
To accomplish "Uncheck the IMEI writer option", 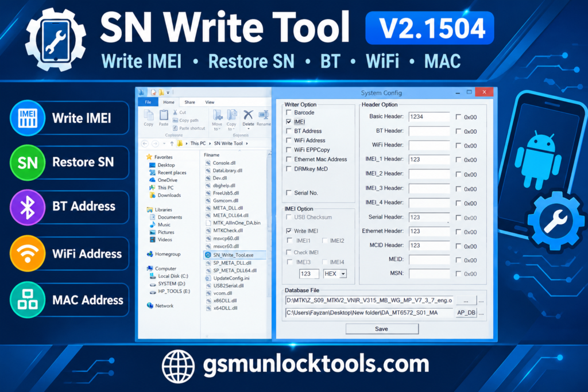I will (289, 122).
